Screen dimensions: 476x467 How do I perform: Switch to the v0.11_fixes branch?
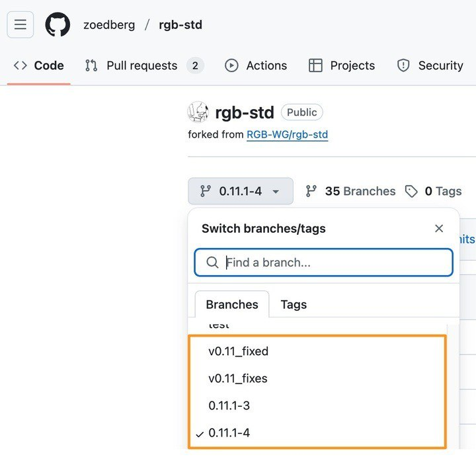tap(317, 378)
